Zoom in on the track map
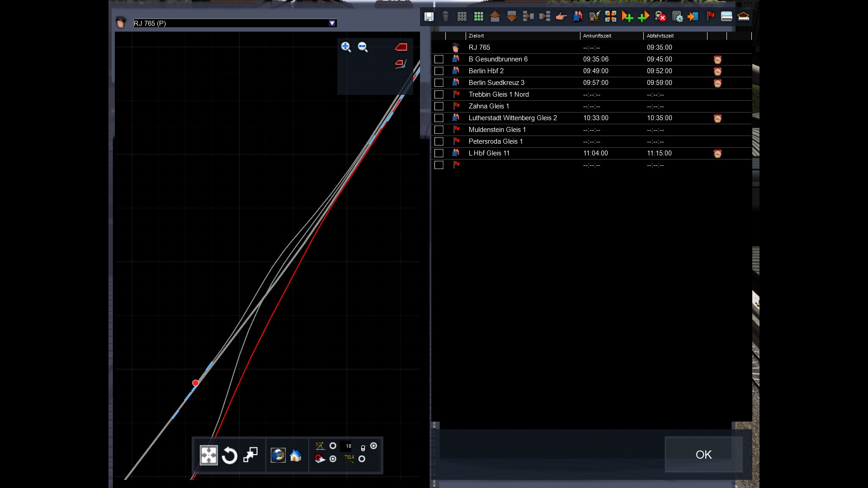The height and width of the screenshot is (488, 868). 346,47
